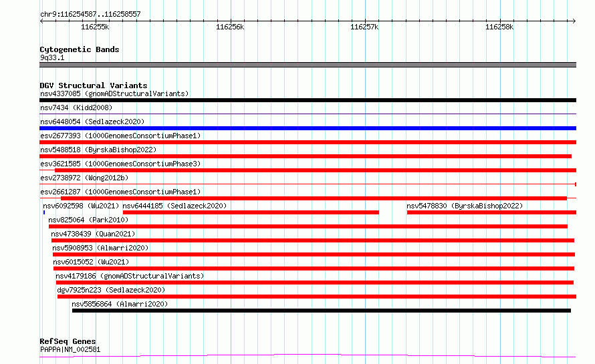Click the 116256k ruler marker
The image size is (595, 364).
tap(230, 27)
